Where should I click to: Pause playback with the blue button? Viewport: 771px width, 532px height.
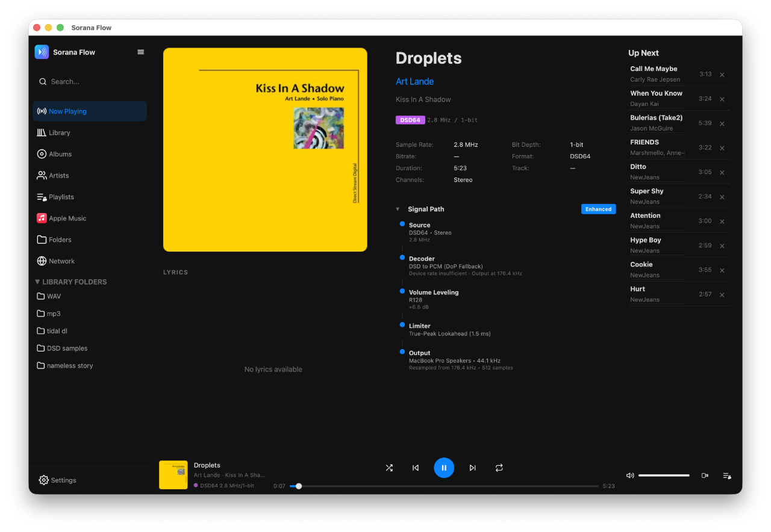click(x=444, y=468)
